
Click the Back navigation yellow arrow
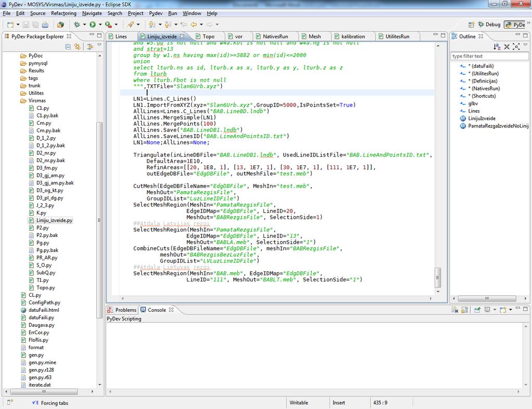click(193, 24)
